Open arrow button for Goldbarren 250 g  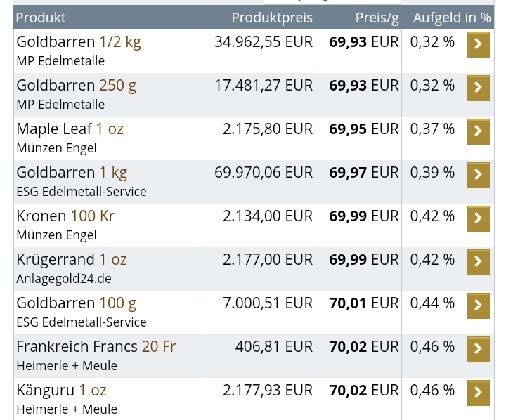pyautogui.click(x=478, y=88)
